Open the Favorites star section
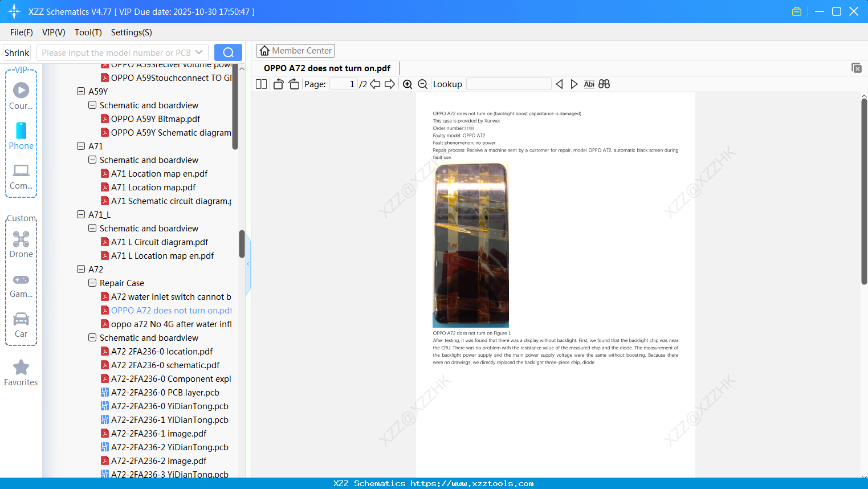The width and height of the screenshot is (868, 489). [x=21, y=373]
